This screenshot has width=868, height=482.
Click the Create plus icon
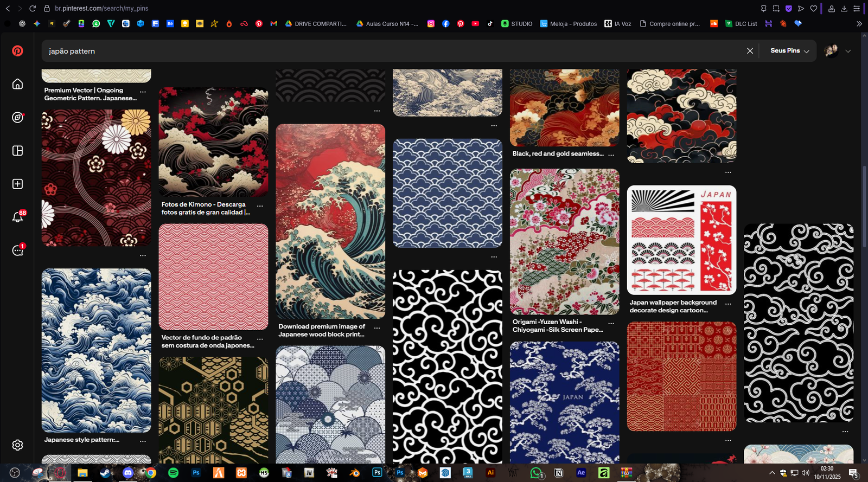point(17,184)
